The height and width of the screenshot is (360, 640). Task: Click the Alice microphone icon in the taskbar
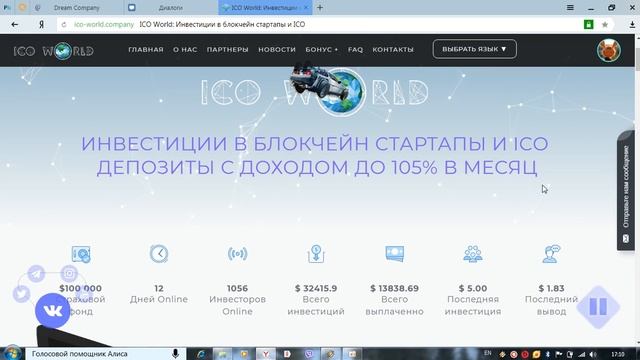(176, 354)
